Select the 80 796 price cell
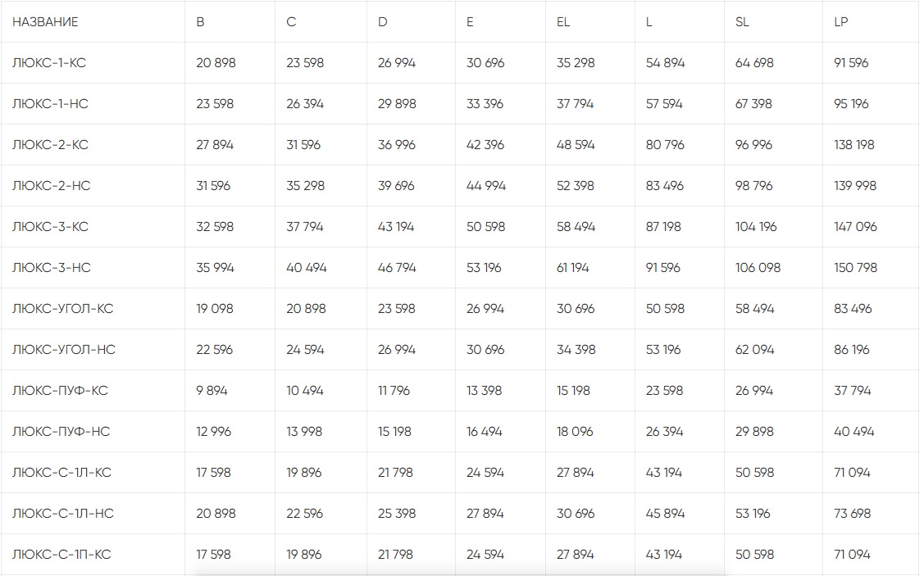 (665, 145)
